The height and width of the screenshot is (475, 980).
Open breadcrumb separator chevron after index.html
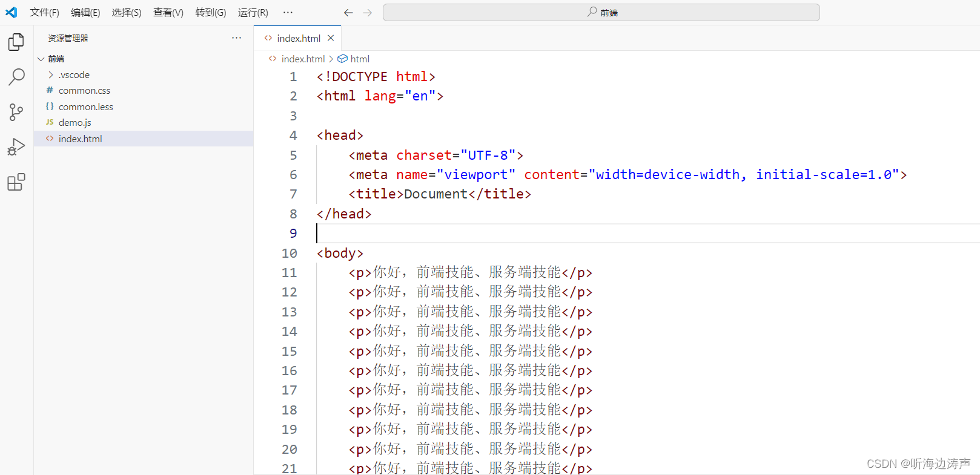pyautogui.click(x=331, y=59)
